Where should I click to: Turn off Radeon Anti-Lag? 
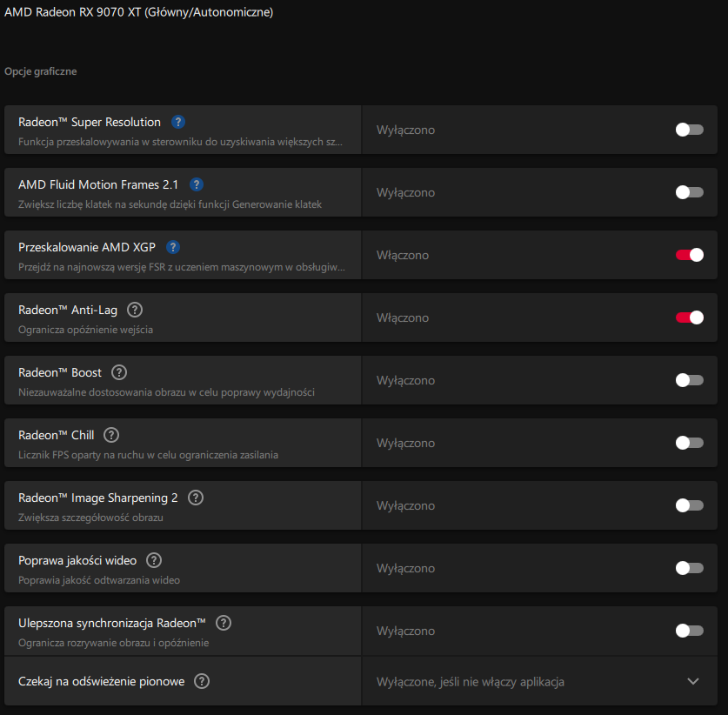689,317
